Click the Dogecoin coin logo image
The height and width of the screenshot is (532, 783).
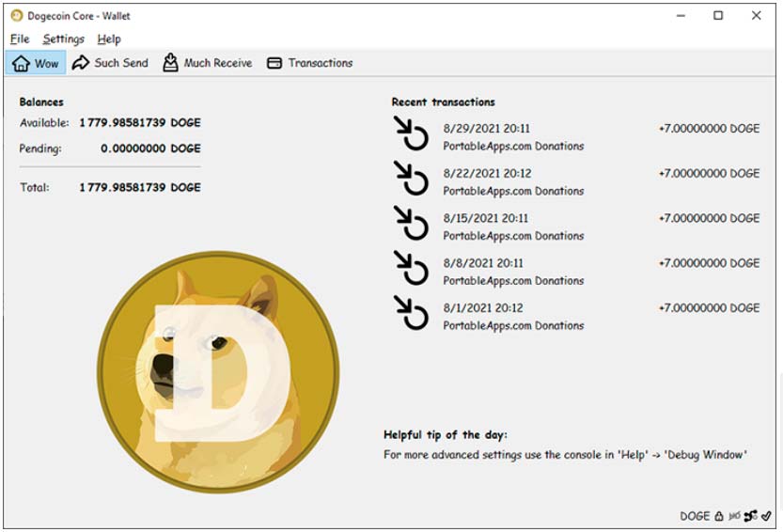218,372
